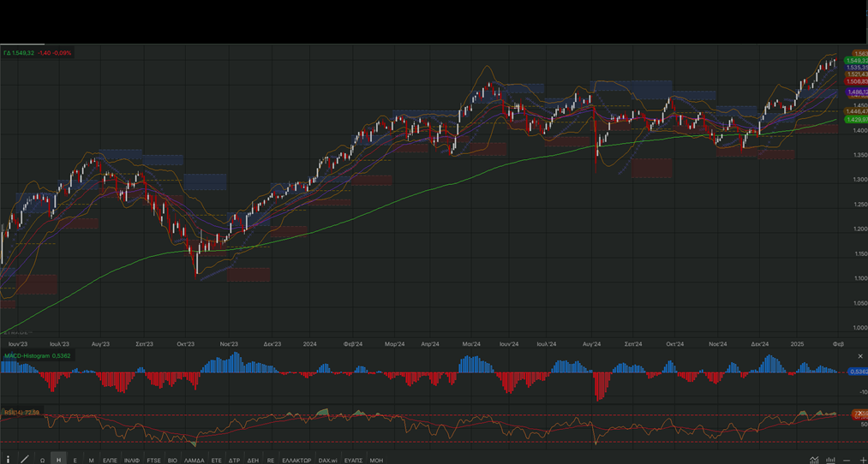The image size is (868, 464).
Task: Open the ΛΑΜΔΑ symbol tab
Action: click(195, 460)
